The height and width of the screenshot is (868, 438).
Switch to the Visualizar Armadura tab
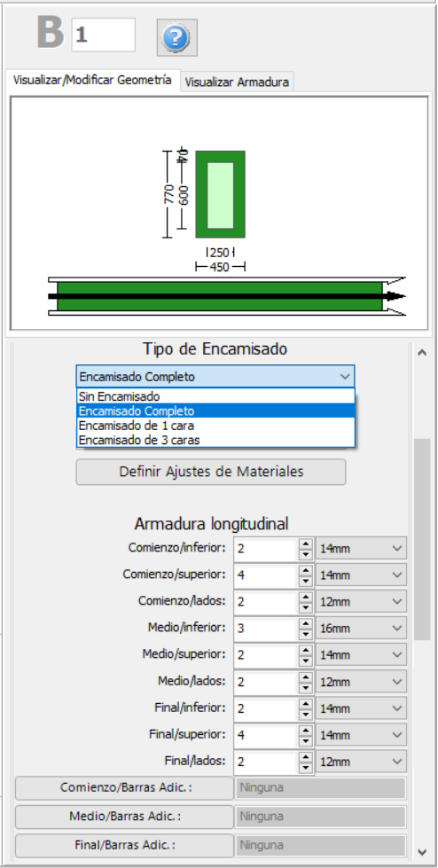tap(237, 82)
